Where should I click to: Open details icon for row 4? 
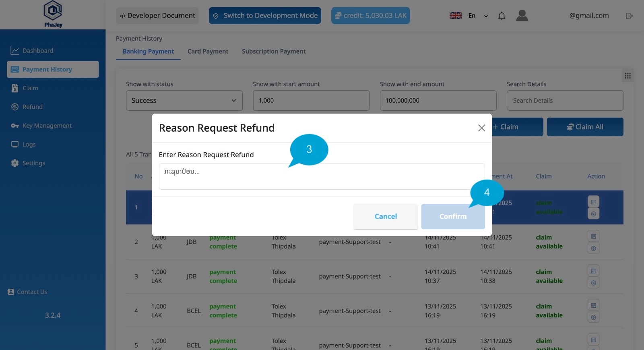[x=593, y=305]
